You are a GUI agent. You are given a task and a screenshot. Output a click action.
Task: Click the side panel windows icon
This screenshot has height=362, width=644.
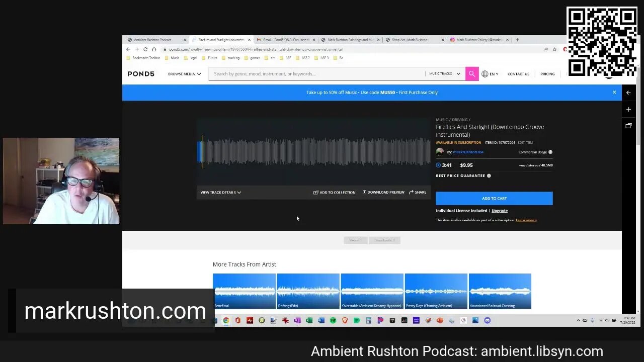pos(628,126)
